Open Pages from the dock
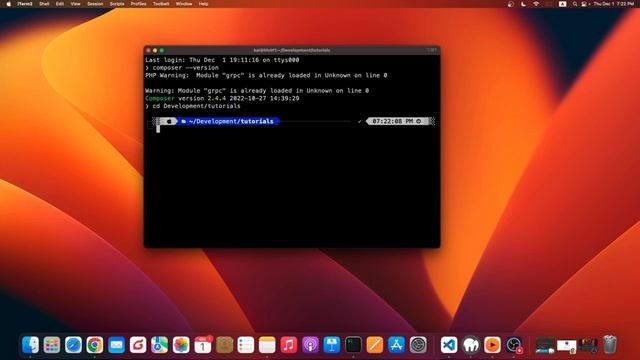The height and width of the screenshot is (360, 640). (x=375, y=345)
